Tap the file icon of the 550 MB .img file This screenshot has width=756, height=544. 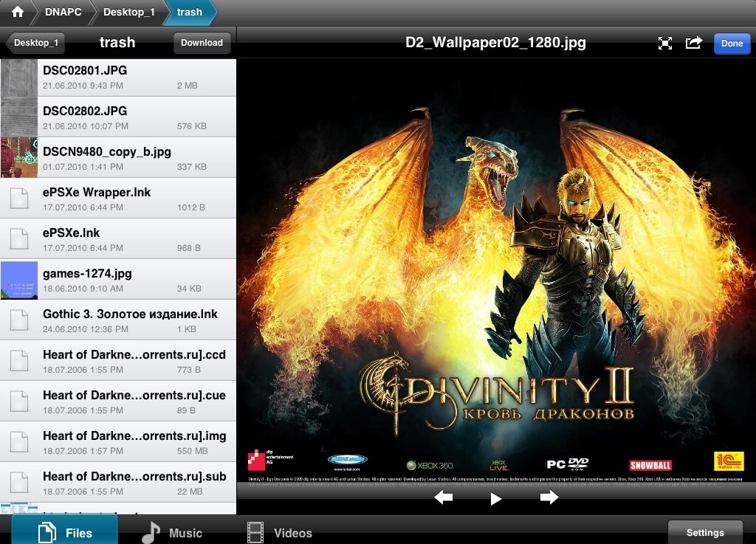(19, 442)
